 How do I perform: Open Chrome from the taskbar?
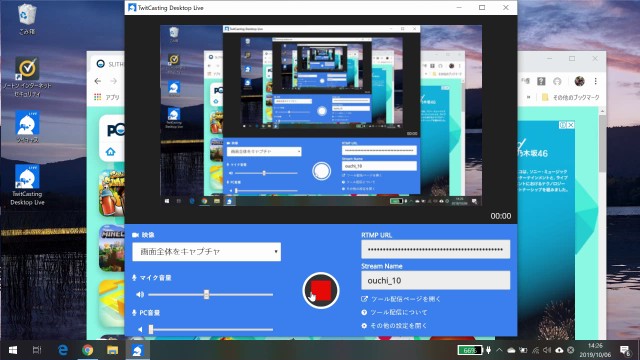coord(87,350)
